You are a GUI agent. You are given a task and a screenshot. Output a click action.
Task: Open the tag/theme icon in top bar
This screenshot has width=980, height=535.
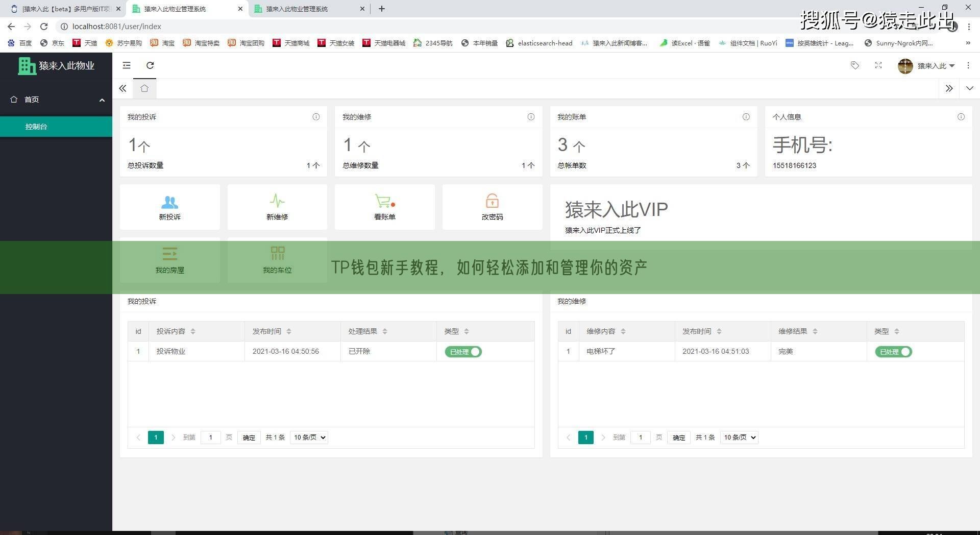coord(855,65)
